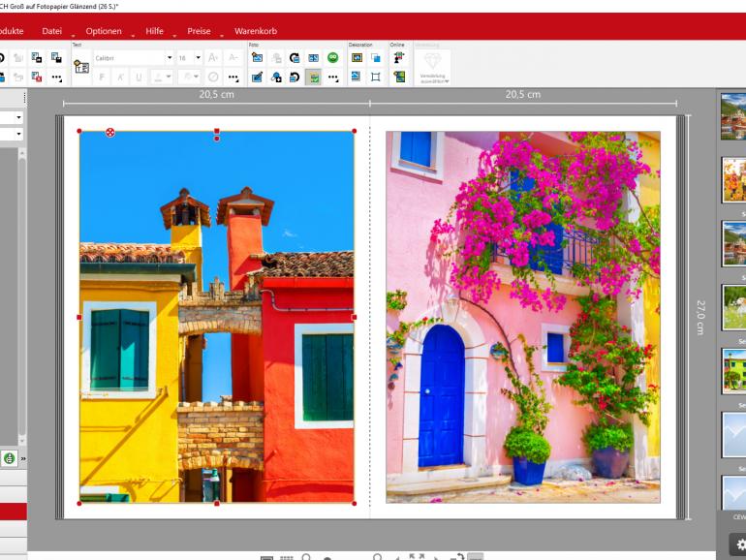The image size is (746, 560).
Task: Open the Veredelung auswählen dropdown
Action: click(x=432, y=67)
